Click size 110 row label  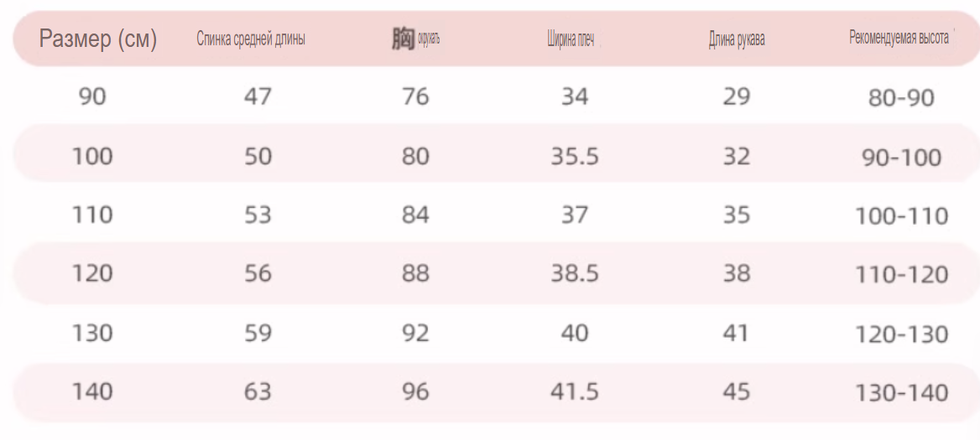92,215
